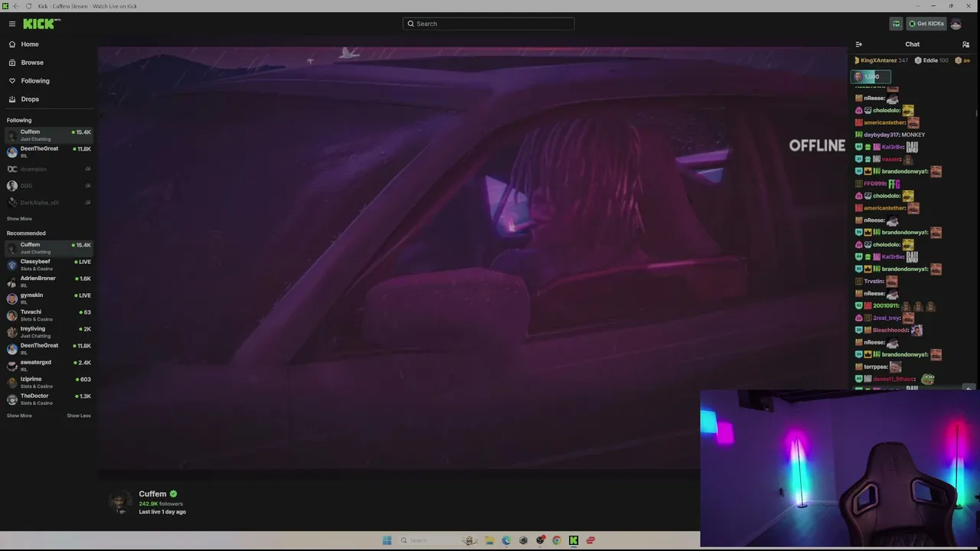The width and height of the screenshot is (980, 551).
Task: Open Classybeef recommended channel
Action: [x=49, y=265]
